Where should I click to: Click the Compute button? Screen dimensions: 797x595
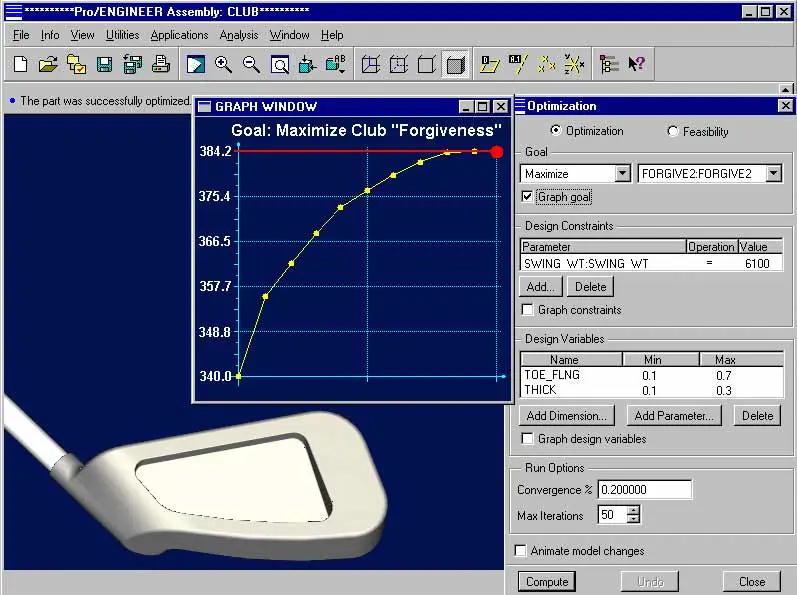click(x=547, y=581)
